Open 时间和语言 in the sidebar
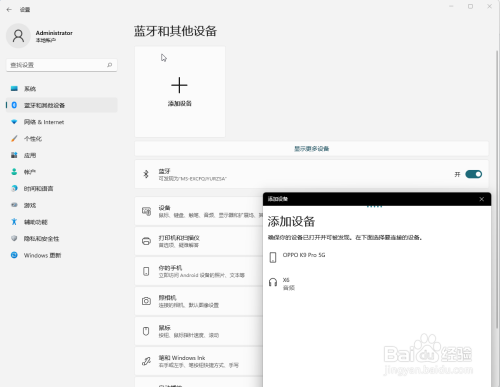Viewport: 500px width, 387px height. pos(62,189)
